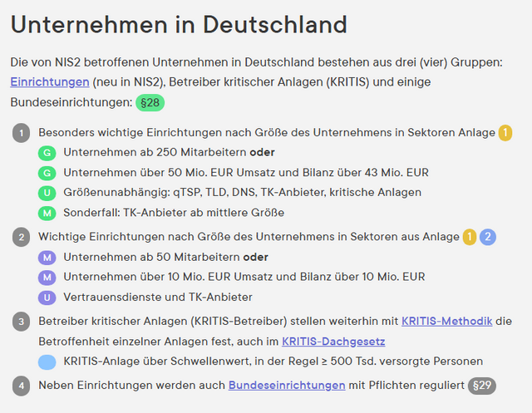532x413 pixels.
Task: Click the grey number 1 list marker
Action: [22, 133]
